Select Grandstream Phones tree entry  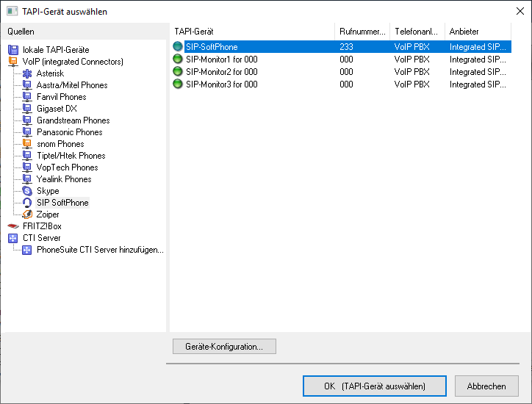click(x=73, y=120)
